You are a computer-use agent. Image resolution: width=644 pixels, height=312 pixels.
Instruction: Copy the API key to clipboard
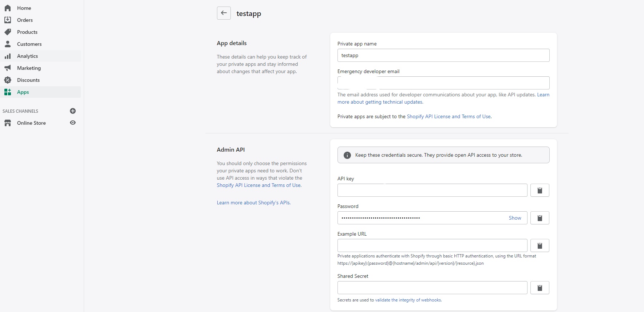540,190
